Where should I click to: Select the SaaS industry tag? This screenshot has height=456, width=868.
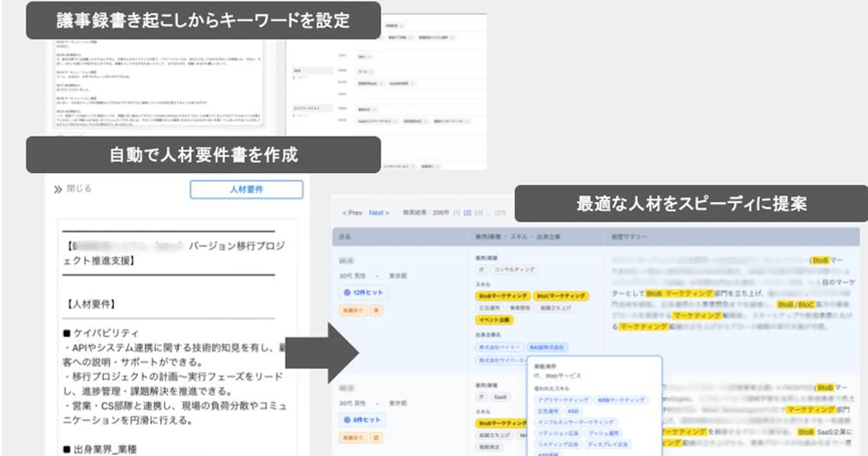pos(501,397)
